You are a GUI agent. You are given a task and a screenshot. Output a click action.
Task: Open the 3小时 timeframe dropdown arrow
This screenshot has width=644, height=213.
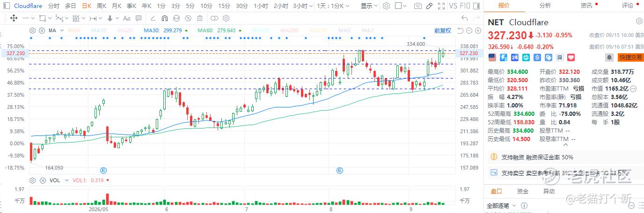311,6
